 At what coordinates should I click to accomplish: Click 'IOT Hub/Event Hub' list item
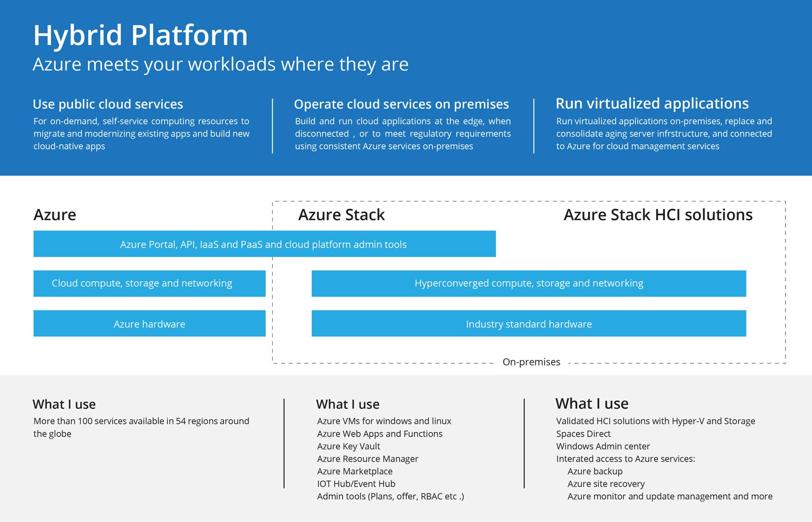coord(356,484)
